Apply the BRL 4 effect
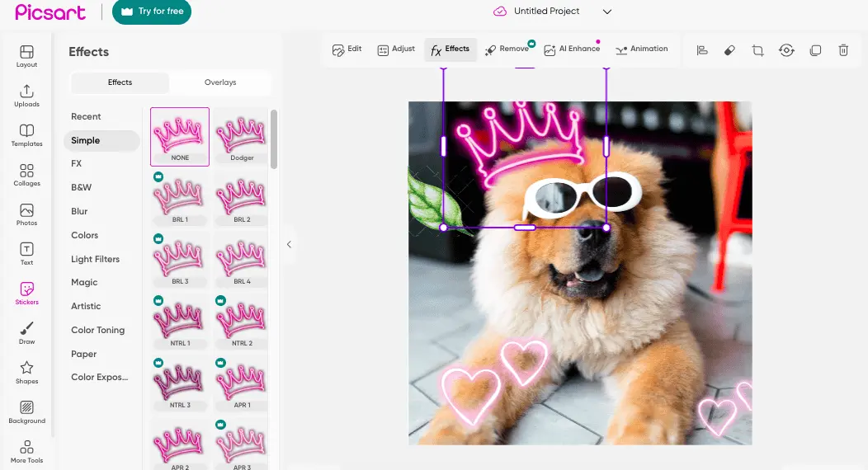868x470 pixels. (x=242, y=261)
